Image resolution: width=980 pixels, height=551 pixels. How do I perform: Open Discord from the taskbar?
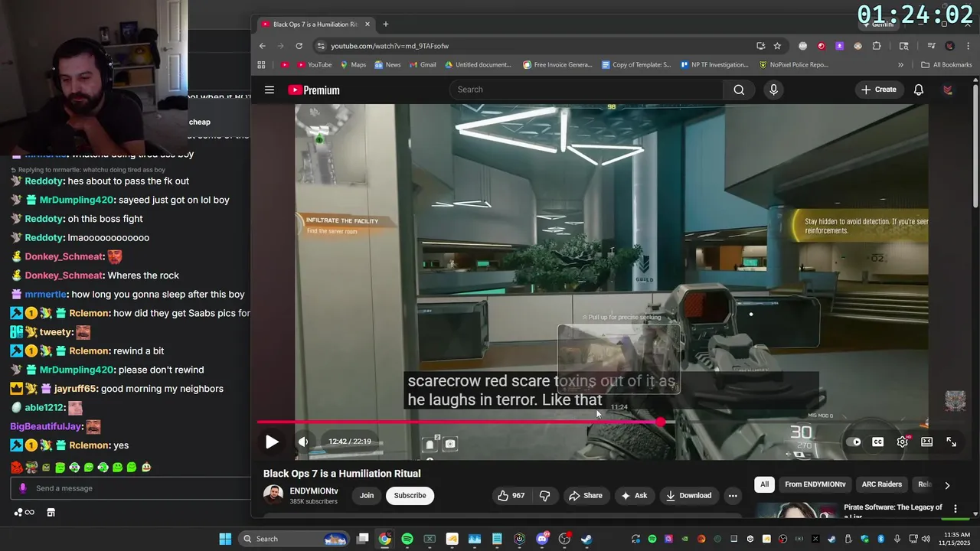pos(542,539)
